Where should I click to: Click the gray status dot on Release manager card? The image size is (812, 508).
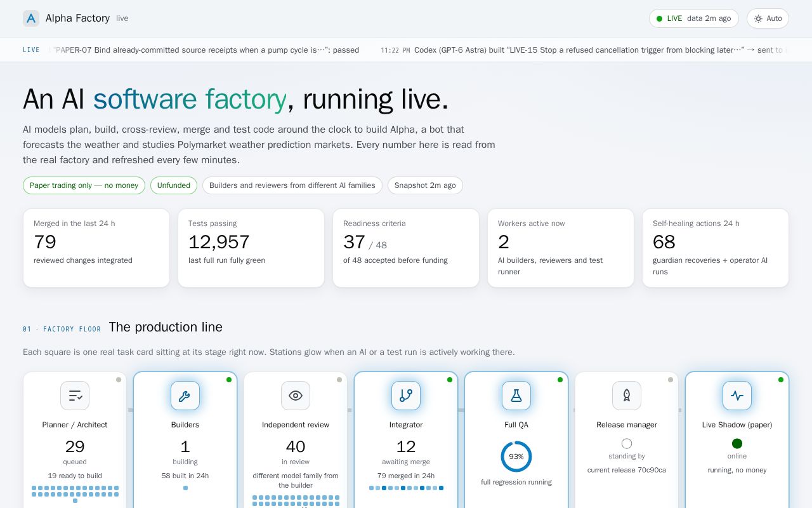671,380
